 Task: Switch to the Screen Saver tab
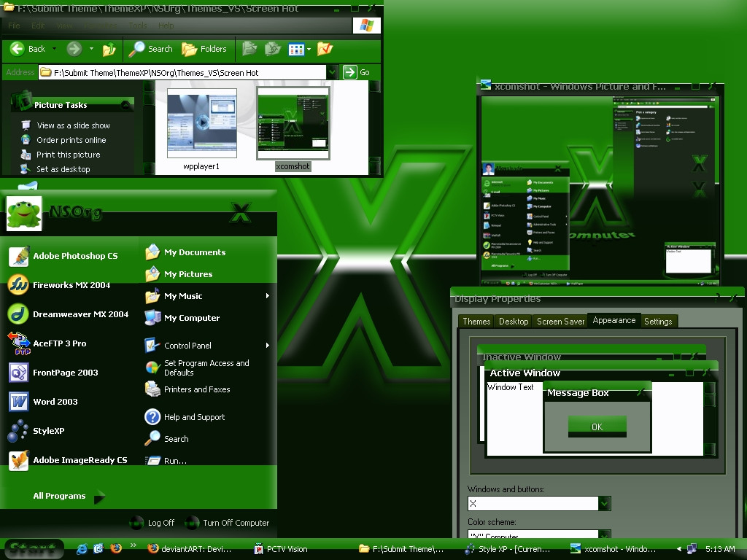pos(561,322)
